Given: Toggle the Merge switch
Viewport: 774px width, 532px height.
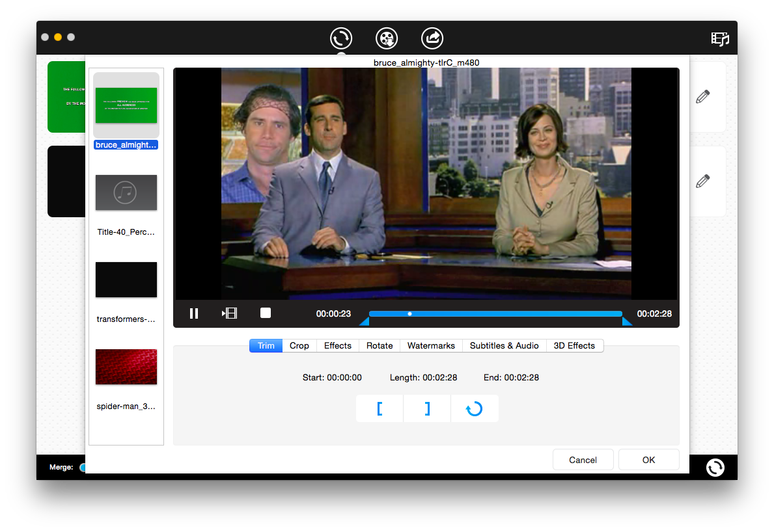Looking at the screenshot, I should tap(83, 468).
